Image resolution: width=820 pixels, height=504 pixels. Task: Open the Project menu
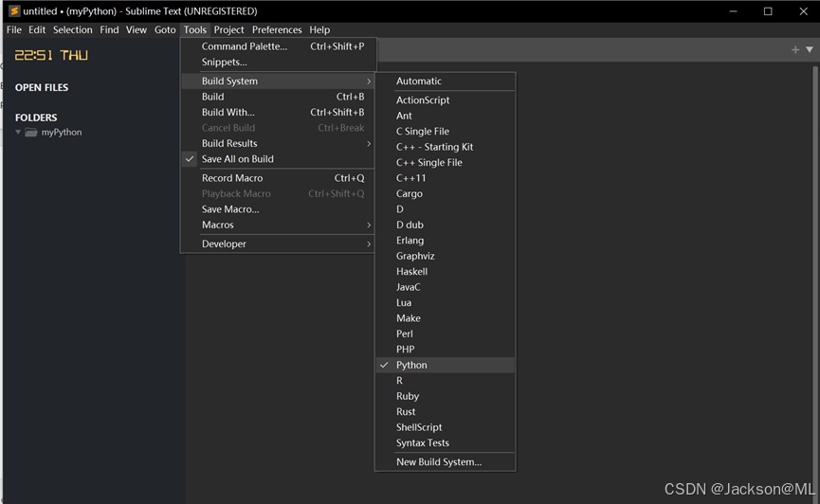(x=228, y=29)
